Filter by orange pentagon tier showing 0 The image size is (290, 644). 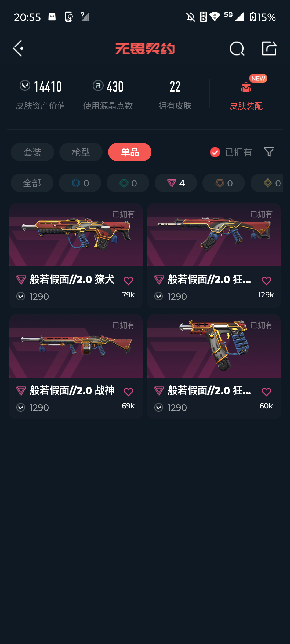pyautogui.click(x=224, y=183)
